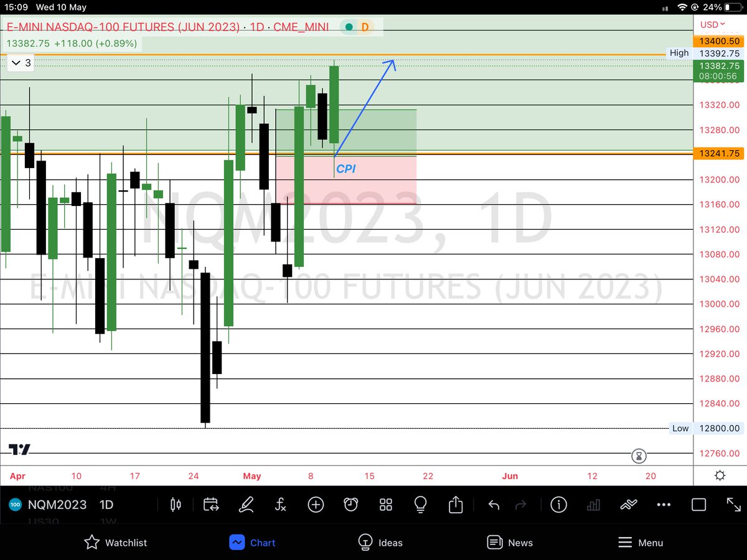Create an alert with the alarm clock icon
747x560 pixels.
click(x=350, y=505)
